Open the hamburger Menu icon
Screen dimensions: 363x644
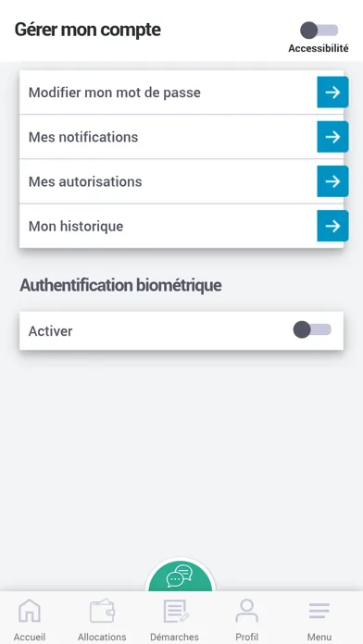319,611
